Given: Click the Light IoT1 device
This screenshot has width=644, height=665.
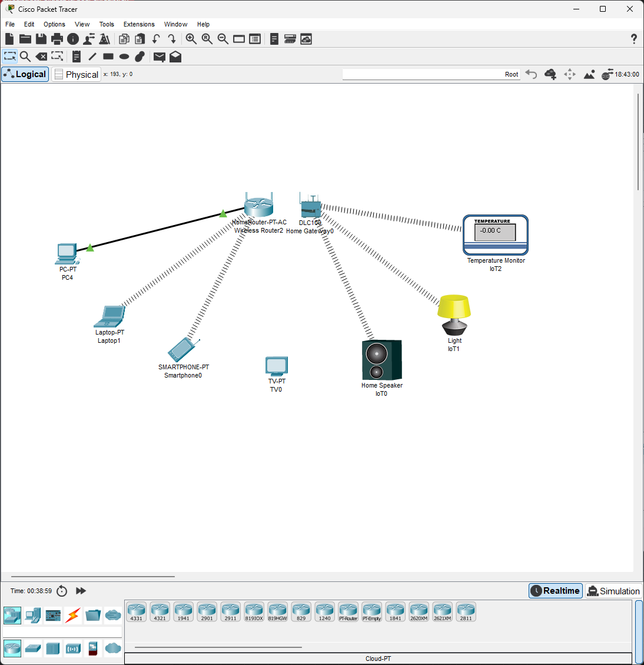Looking at the screenshot, I should (454, 315).
